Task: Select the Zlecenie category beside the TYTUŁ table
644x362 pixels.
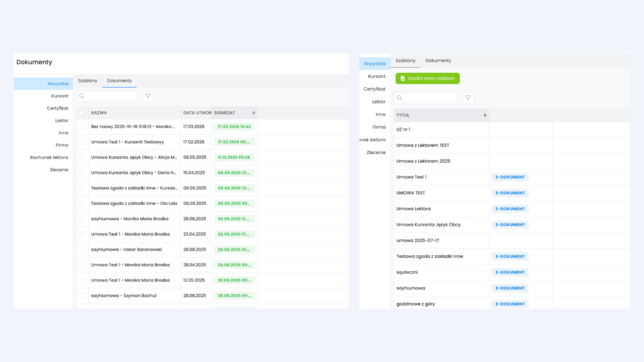Action: 376,153
